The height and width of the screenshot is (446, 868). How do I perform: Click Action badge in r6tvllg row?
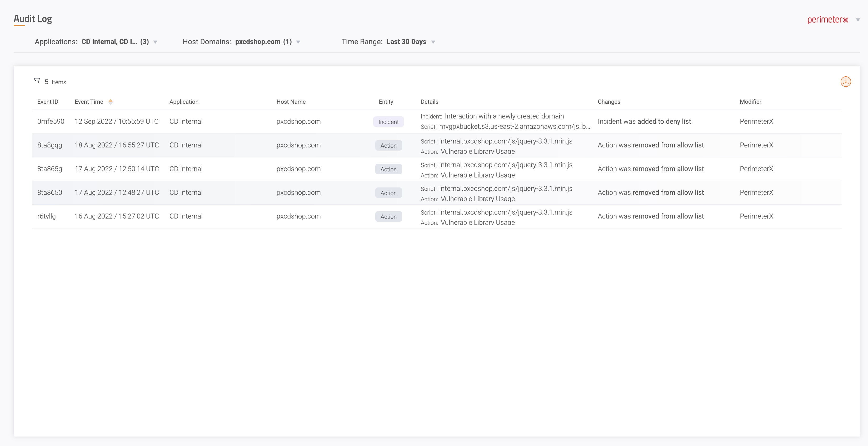click(388, 217)
